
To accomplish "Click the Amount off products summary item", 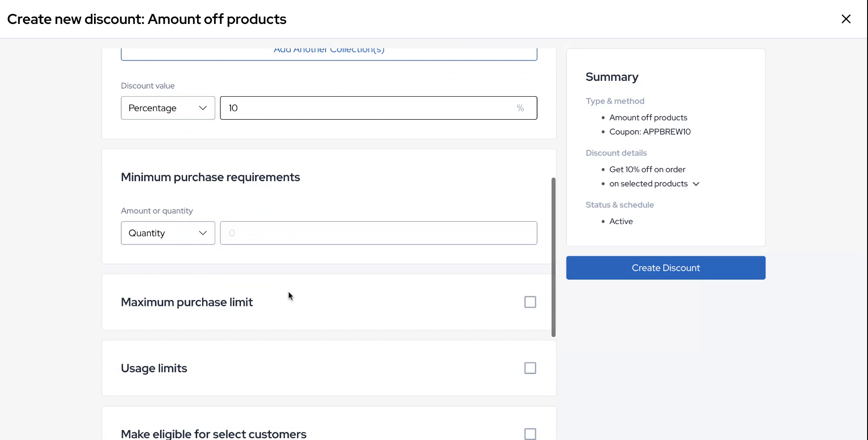I will click(x=648, y=117).
